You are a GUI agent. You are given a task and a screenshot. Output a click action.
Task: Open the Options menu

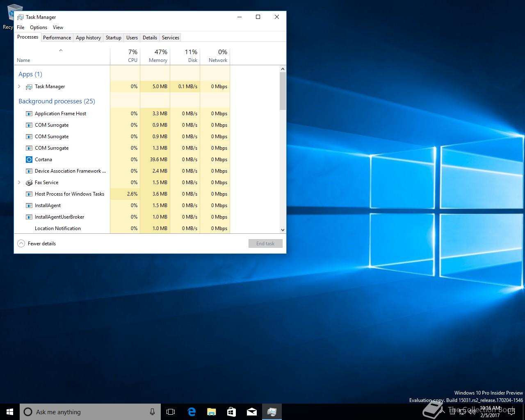39,27
